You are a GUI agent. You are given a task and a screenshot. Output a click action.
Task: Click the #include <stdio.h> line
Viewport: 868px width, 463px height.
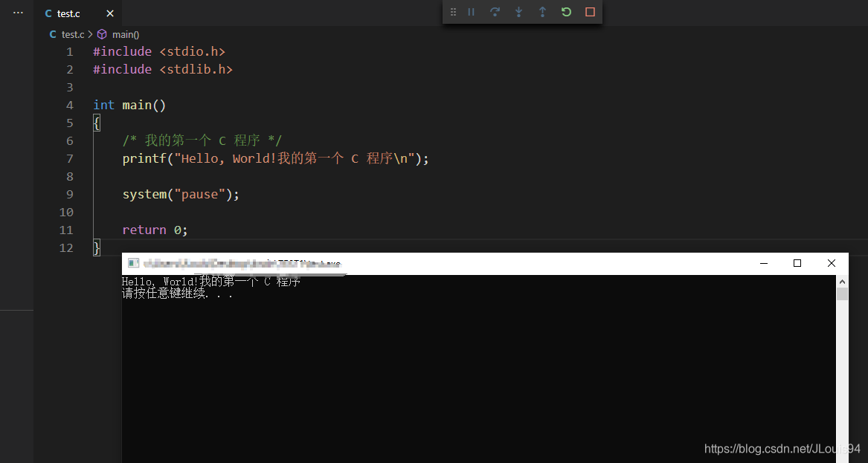click(x=159, y=51)
